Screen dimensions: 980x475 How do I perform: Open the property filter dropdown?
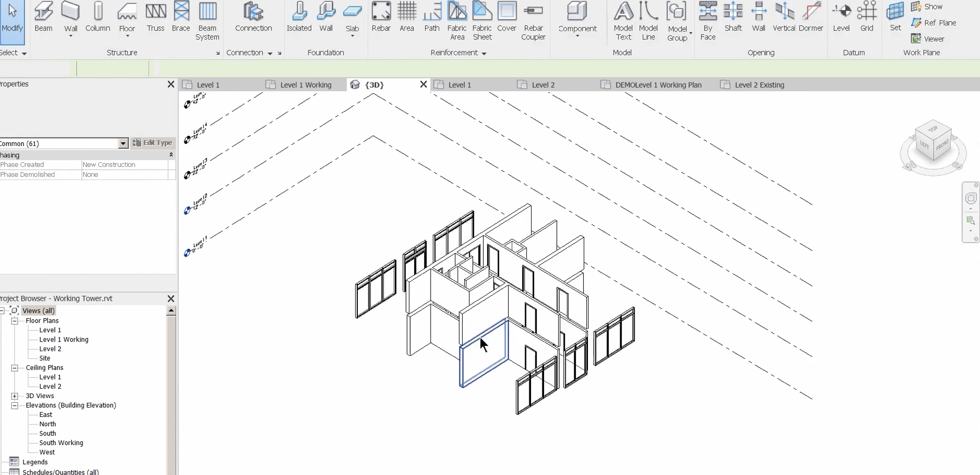(123, 143)
